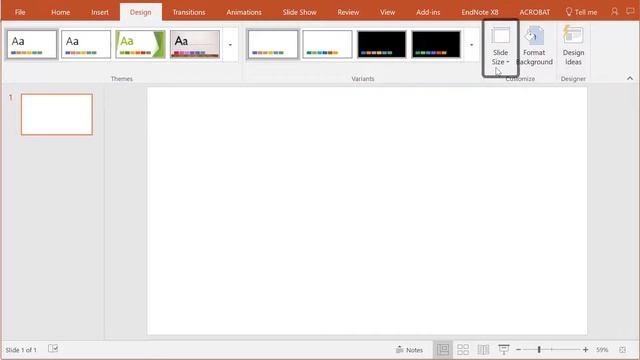Open the Add-ins tab

pos(428,12)
